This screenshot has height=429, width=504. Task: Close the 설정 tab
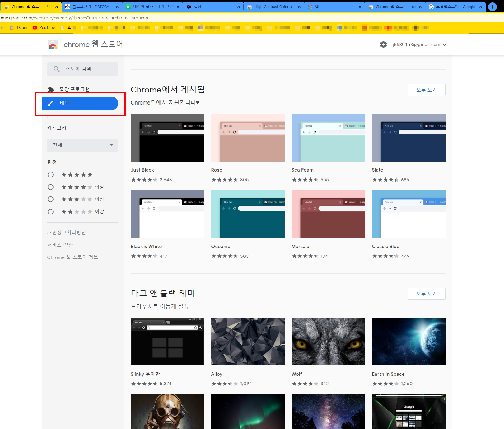coord(239,7)
